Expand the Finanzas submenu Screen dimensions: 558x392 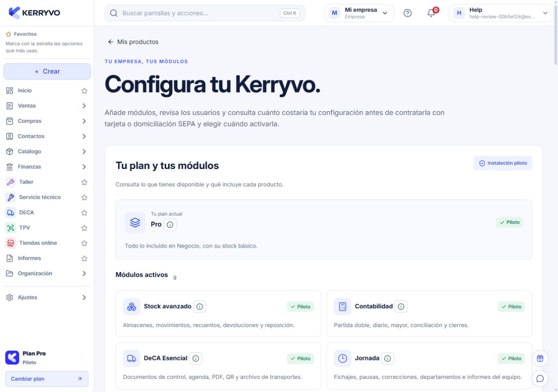click(x=84, y=167)
